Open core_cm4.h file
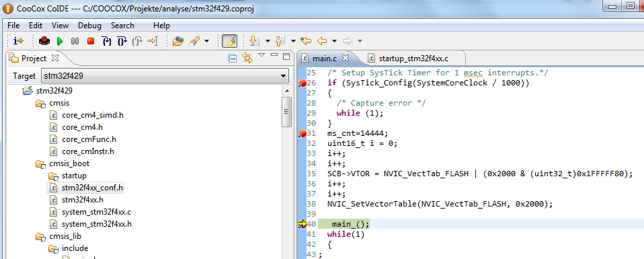Image resolution: width=644 pixels, height=259 pixels. [x=82, y=127]
